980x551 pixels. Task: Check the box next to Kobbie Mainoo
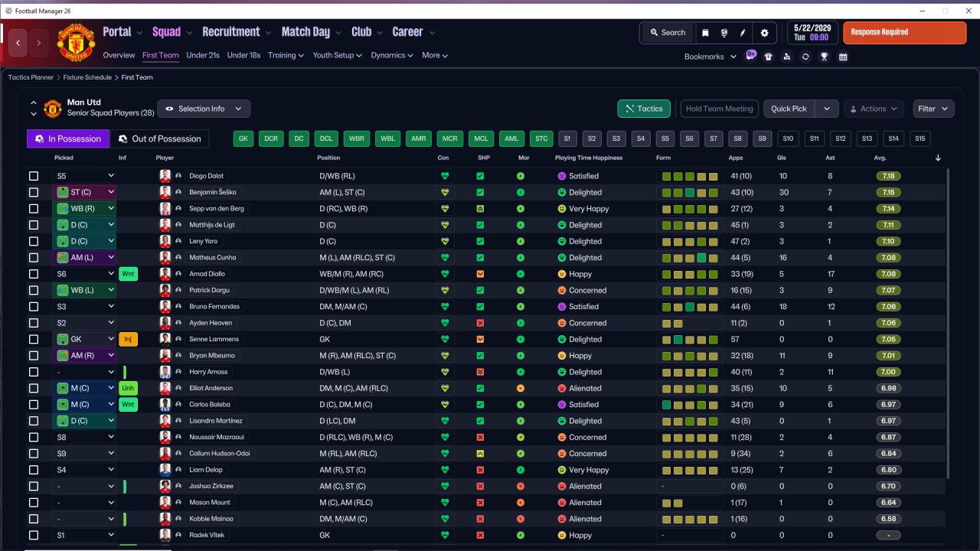pyautogui.click(x=34, y=519)
